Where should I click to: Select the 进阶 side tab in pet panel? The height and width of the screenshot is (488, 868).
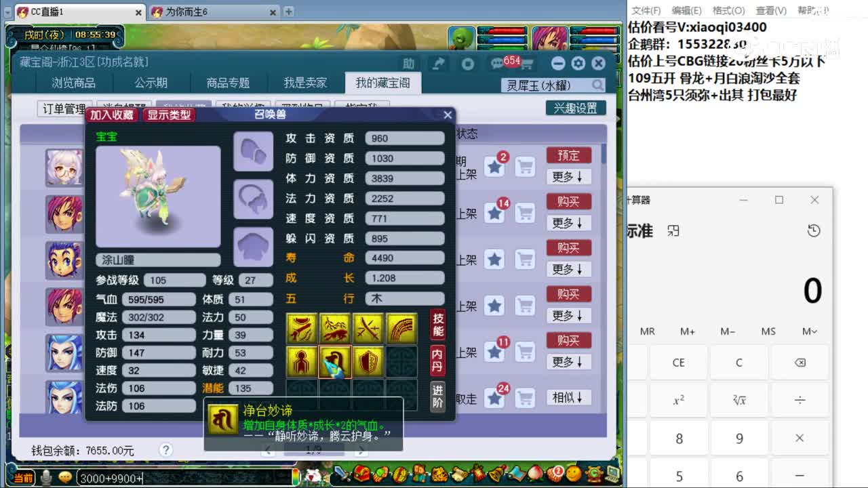(438, 396)
